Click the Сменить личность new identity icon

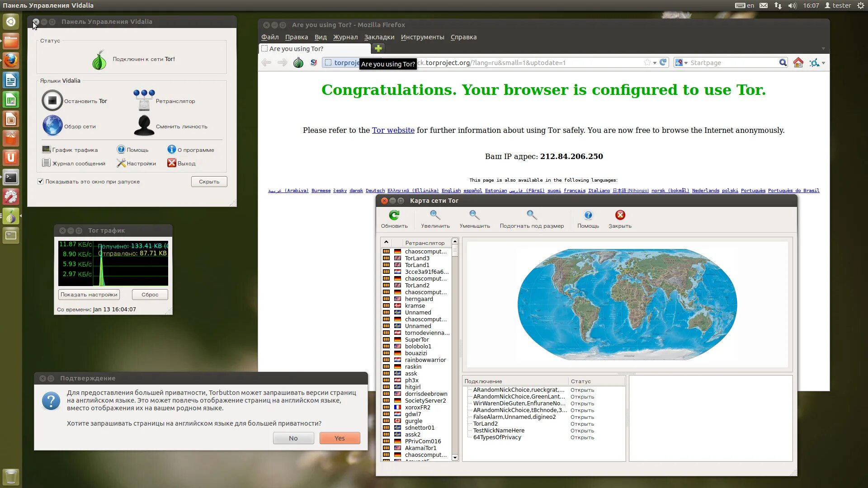pos(144,126)
